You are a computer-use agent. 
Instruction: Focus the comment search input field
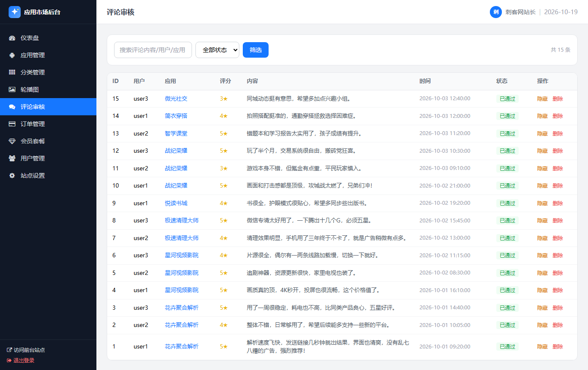click(x=153, y=50)
